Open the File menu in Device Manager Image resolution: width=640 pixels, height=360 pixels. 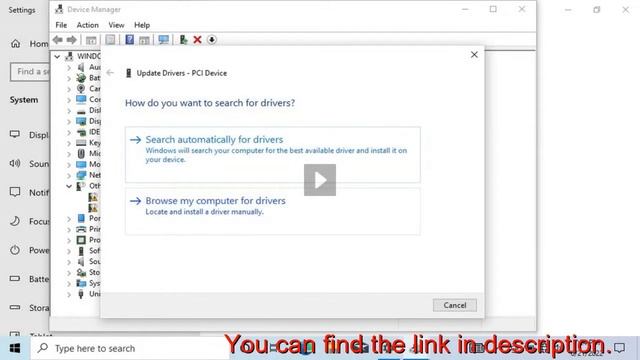61,25
